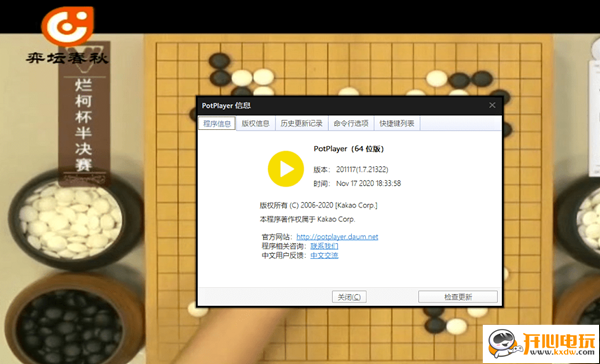Click the yellow PotPlayer play logo
The height and width of the screenshot is (364, 600).
tap(286, 169)
